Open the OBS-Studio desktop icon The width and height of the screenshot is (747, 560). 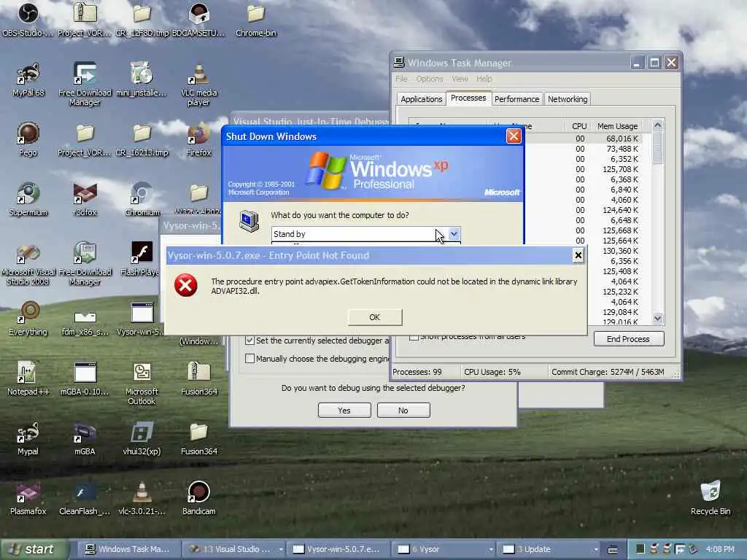28,19
